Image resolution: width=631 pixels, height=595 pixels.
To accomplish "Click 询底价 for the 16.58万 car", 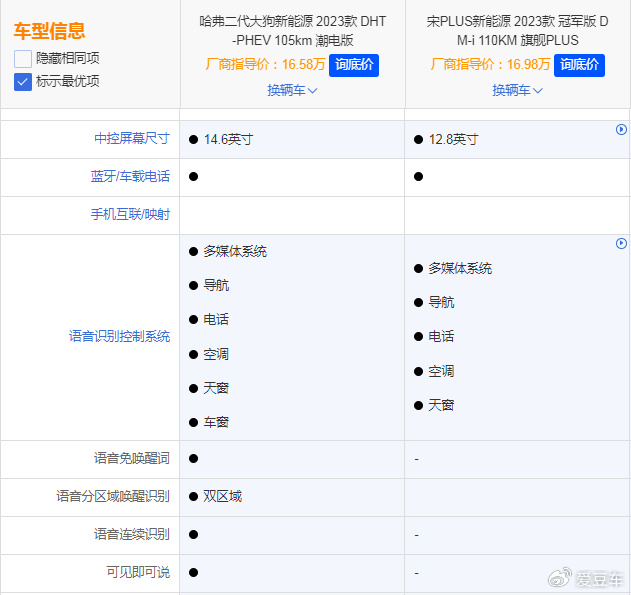I will coord(354,65).
